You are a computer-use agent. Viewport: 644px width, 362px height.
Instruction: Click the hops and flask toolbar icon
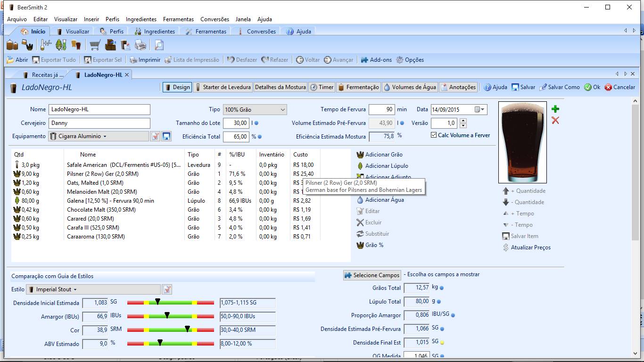[61, 45]
